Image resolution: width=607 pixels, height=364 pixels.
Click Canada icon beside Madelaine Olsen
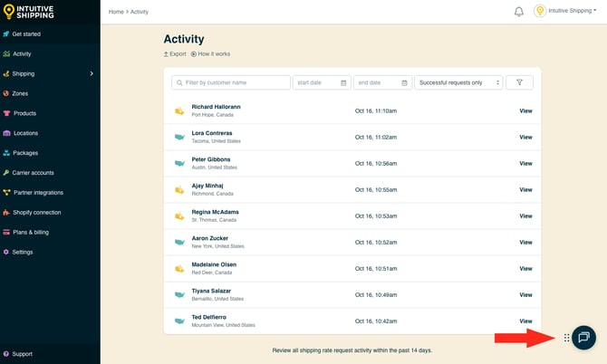179,269
